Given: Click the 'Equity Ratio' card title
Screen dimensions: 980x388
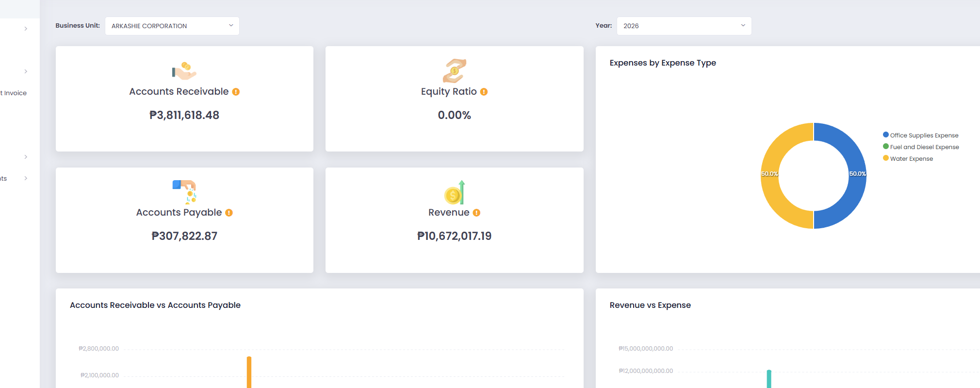Looking at the screenshot, I should tap(449, 92).
